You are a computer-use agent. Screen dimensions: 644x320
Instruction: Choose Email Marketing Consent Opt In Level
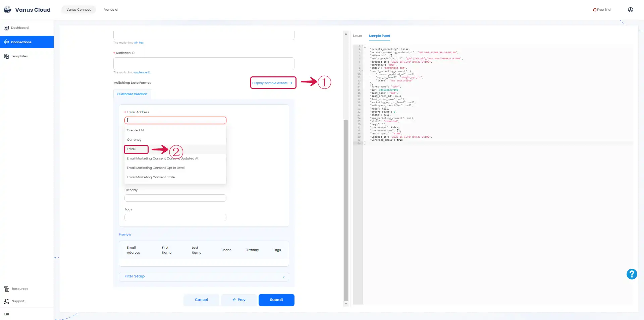175,168
